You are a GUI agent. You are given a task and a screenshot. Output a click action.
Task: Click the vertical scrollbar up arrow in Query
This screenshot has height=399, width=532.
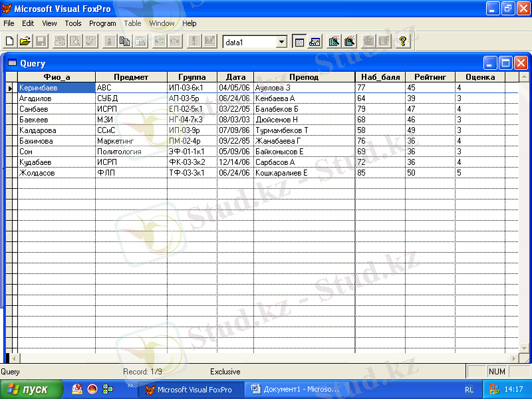(523, 77)
